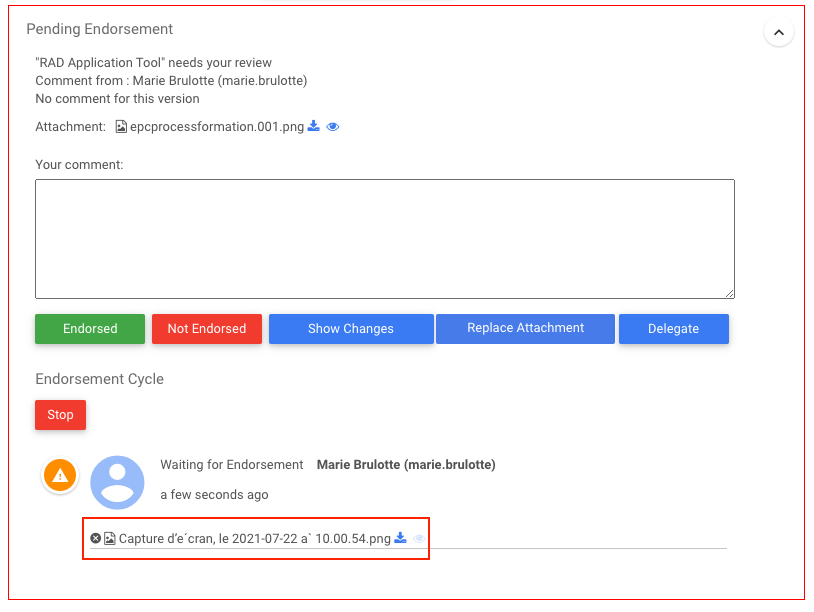Collapse the Pending Endorsement panel
The image size is (814, 612).
[778, 32]
